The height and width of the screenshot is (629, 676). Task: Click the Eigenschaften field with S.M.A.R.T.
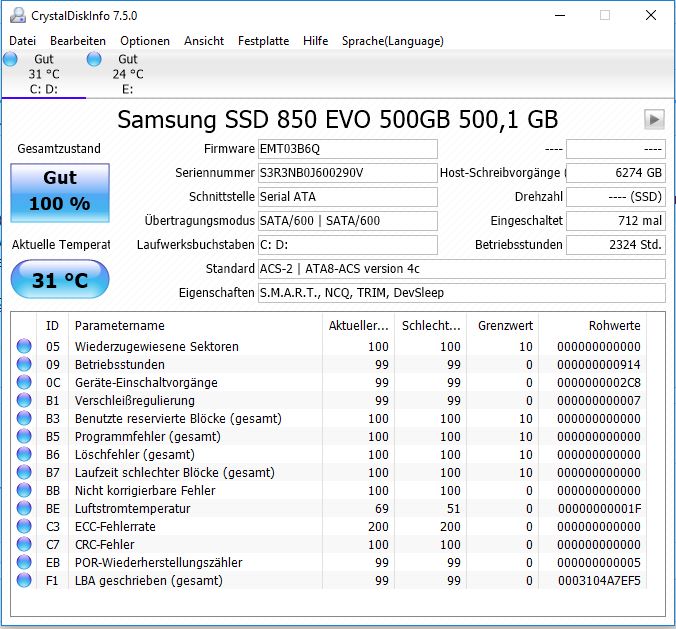[x=462, y=293]
